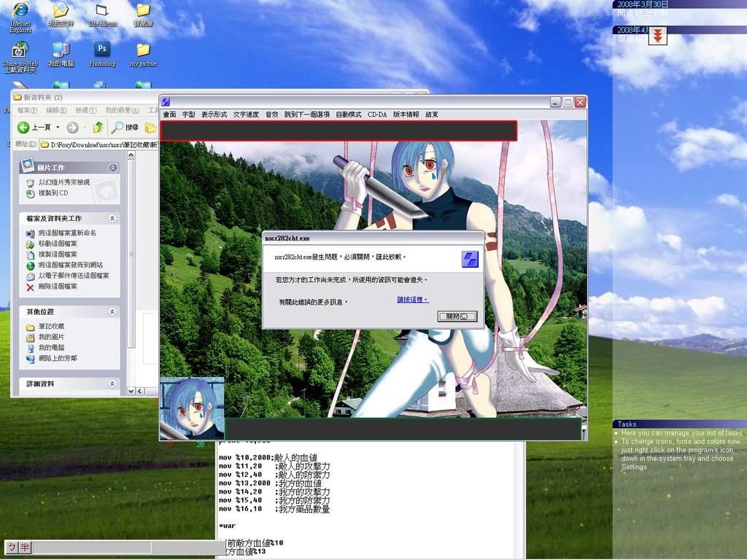747x560 pixels.
Task: Click 以電子郵件傳送這個檔案 in file tasks
Action: [68, 276]
